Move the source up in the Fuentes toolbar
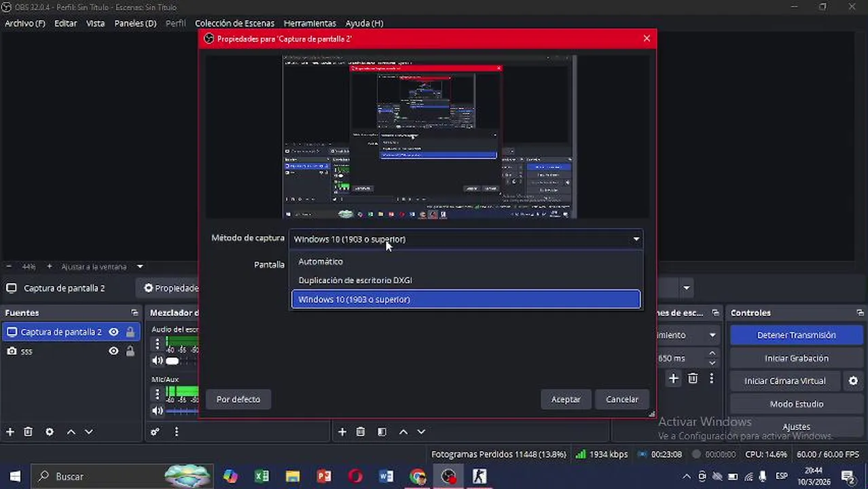Screen dimensions: 868x489 click(x=71, y=432)
